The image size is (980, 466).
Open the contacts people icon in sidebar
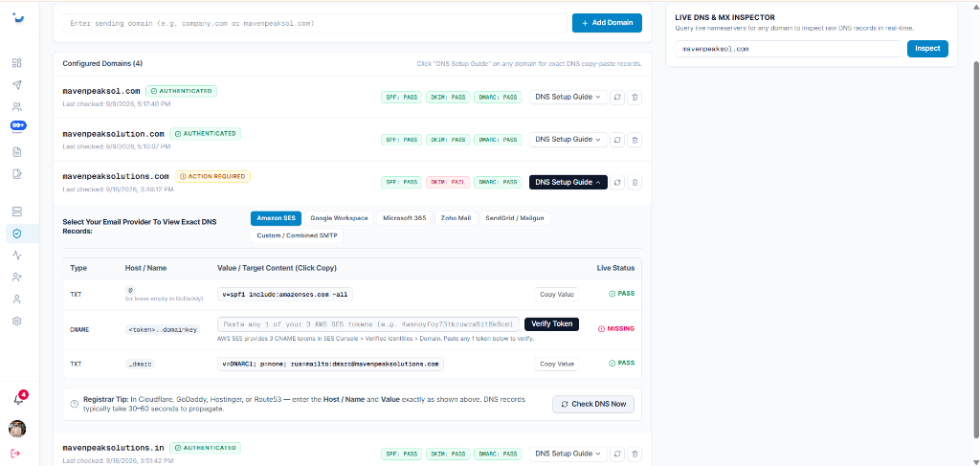click(17, 107)
